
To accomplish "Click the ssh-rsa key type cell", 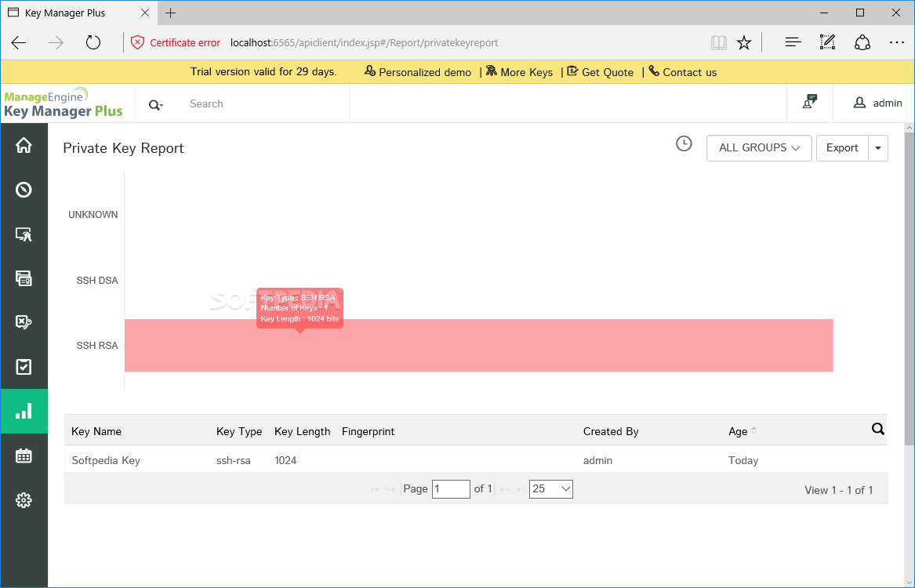I will click(234, 461).
